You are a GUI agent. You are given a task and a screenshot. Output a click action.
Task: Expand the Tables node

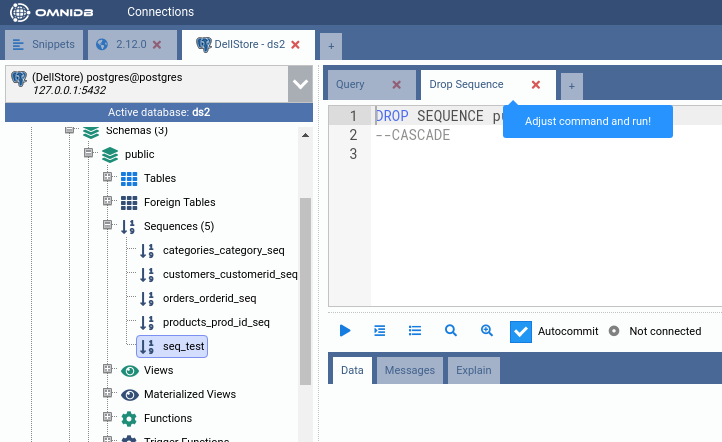click(108, 177)
